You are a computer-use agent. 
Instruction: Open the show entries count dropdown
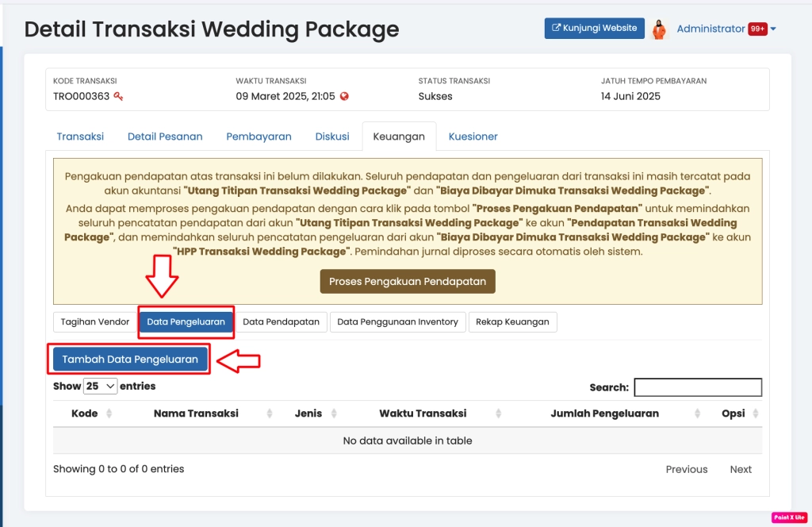pyautogui.click(x=101, y=387)
